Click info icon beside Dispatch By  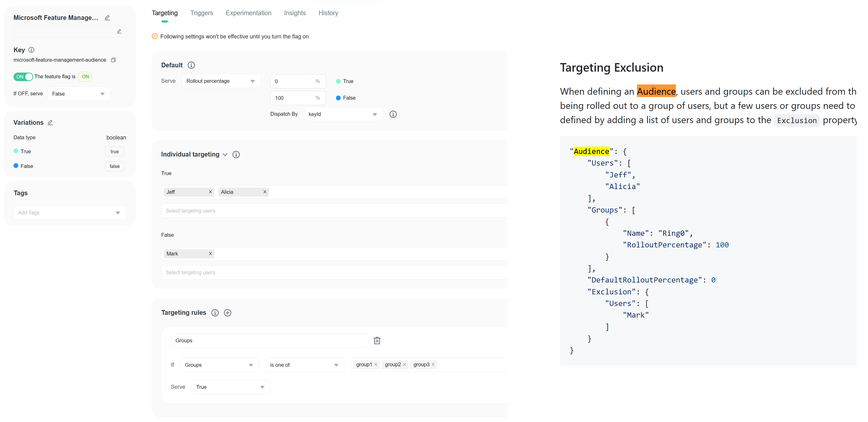393,114
